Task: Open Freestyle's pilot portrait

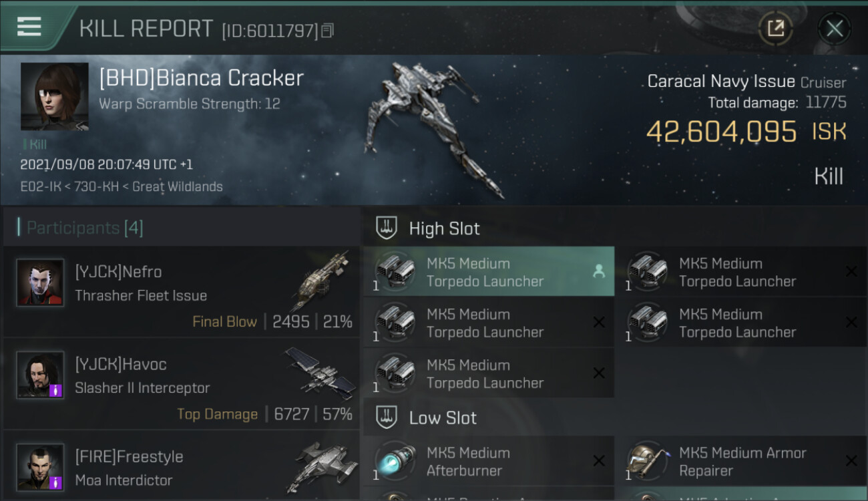Action: pos(40,467)
